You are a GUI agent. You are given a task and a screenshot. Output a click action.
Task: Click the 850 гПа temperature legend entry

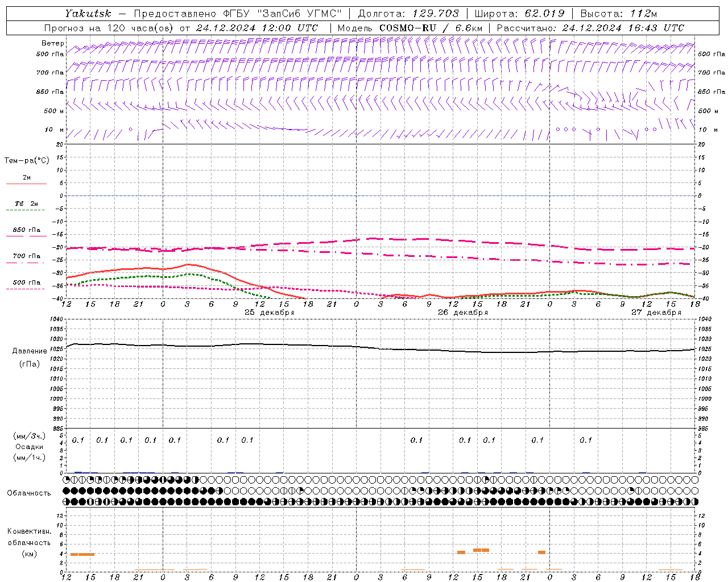pos(27,230)
